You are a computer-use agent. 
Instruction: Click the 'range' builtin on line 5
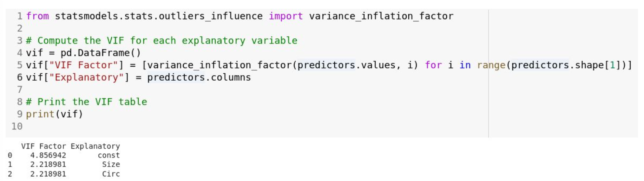491,66
